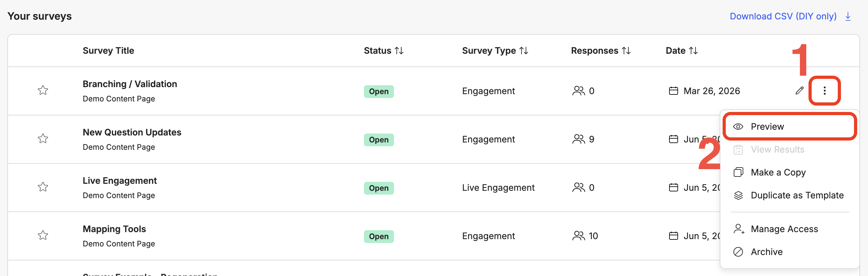Image resolution: width=868 pixels, height=276 pixels.
Task: Click the people icon in Live Engagement row
Action: 578,188
